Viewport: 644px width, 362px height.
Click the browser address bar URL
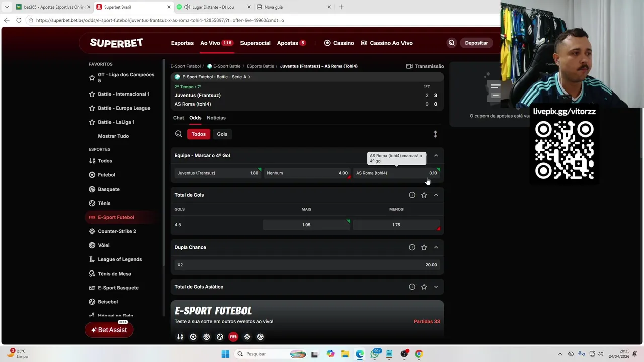160,20
